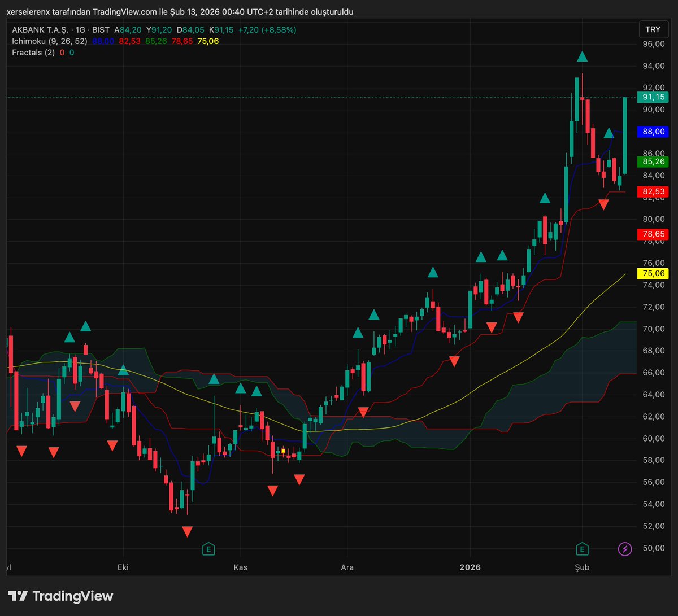Click the red 78,65 price axis label
The image size is (678, 616).
tap(652, 234)
